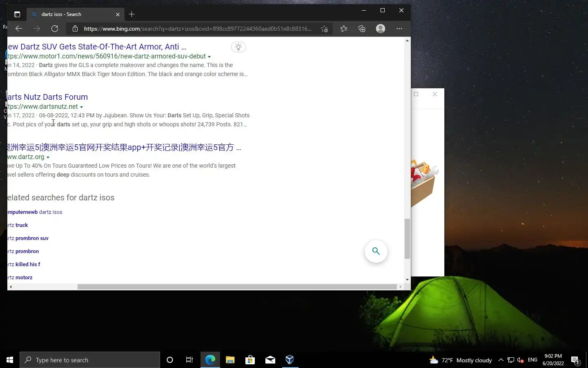Maximize the Edge browser window
The image size is (588, 368).
[383, 10]
